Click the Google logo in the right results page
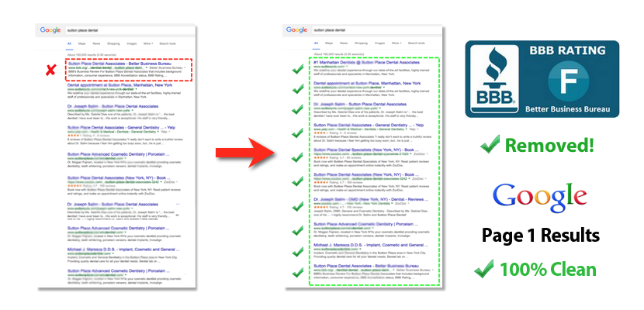This screenshot has height=310, width=644. [x=297, y=29]
